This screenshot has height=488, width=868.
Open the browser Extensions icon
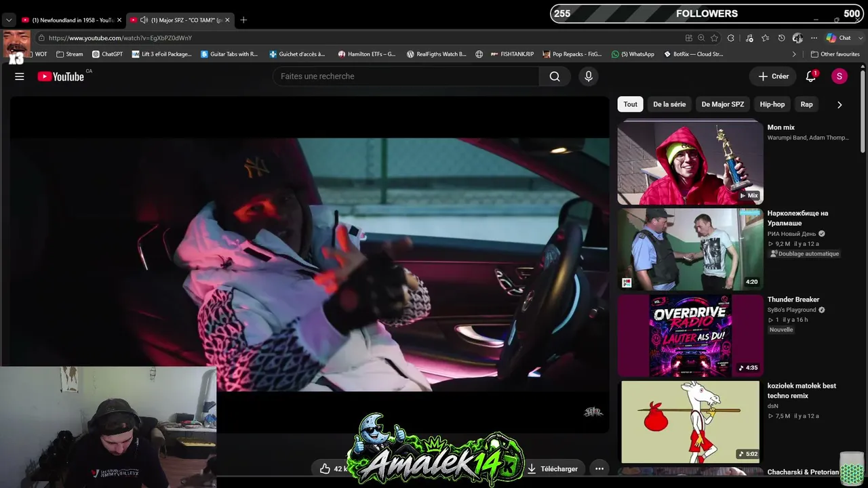pyautogui.click(x=731, y=38)
